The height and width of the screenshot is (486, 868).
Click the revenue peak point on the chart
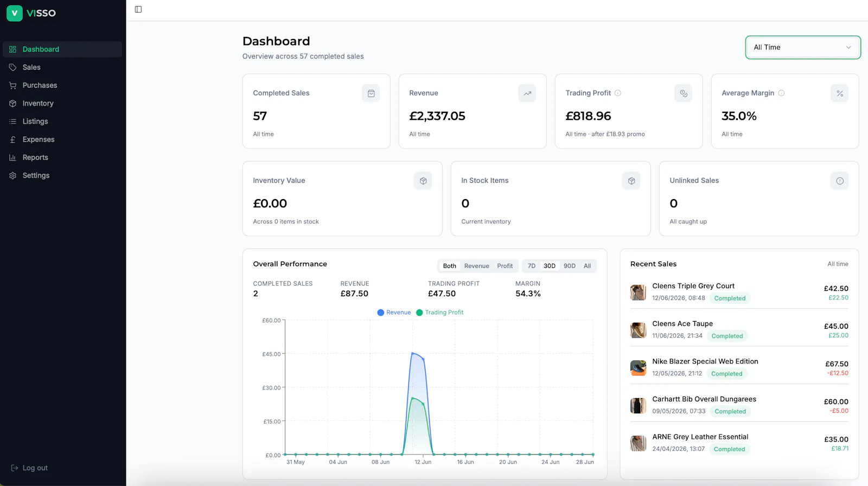[413, 354]
